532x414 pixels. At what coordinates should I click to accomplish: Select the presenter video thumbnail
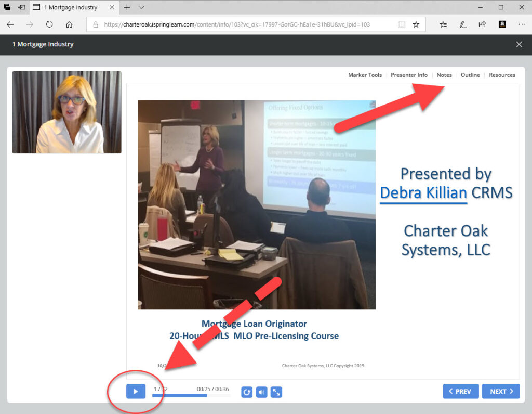tap(66, 112)
